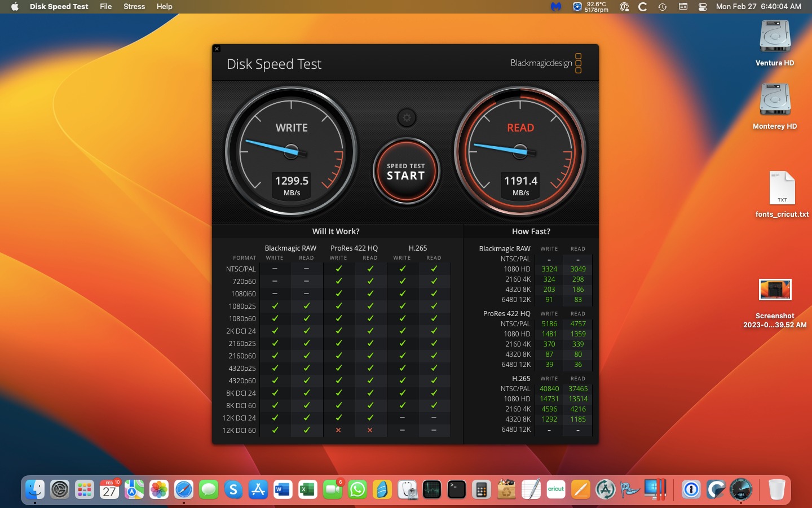Select the Monterey HD drive icon
The width and height of the screenshot is (812, 508).
(775, 99)
